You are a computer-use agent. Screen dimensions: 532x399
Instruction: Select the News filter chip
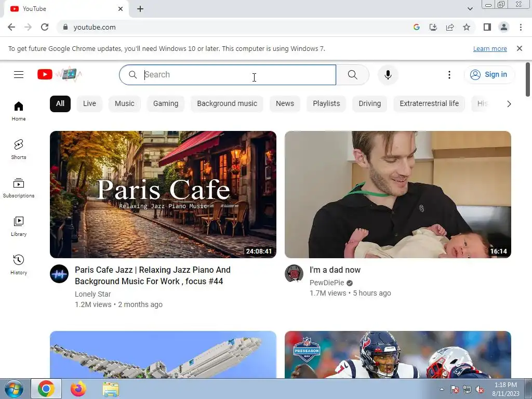click(x=285, y=103)
